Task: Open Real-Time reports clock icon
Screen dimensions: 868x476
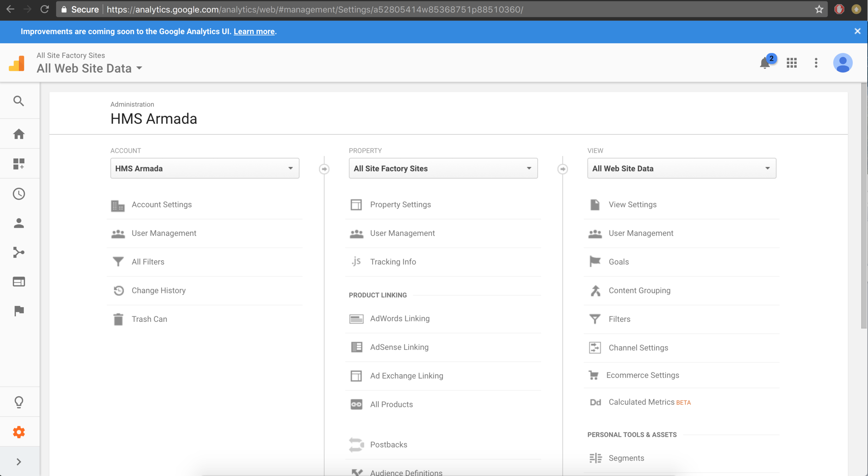Action: click(19, 194)
